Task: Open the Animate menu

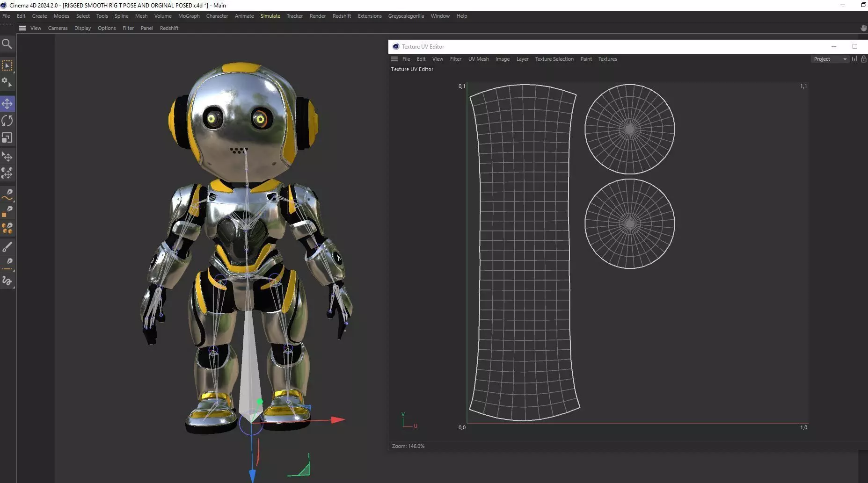Action: click(244, 16)
